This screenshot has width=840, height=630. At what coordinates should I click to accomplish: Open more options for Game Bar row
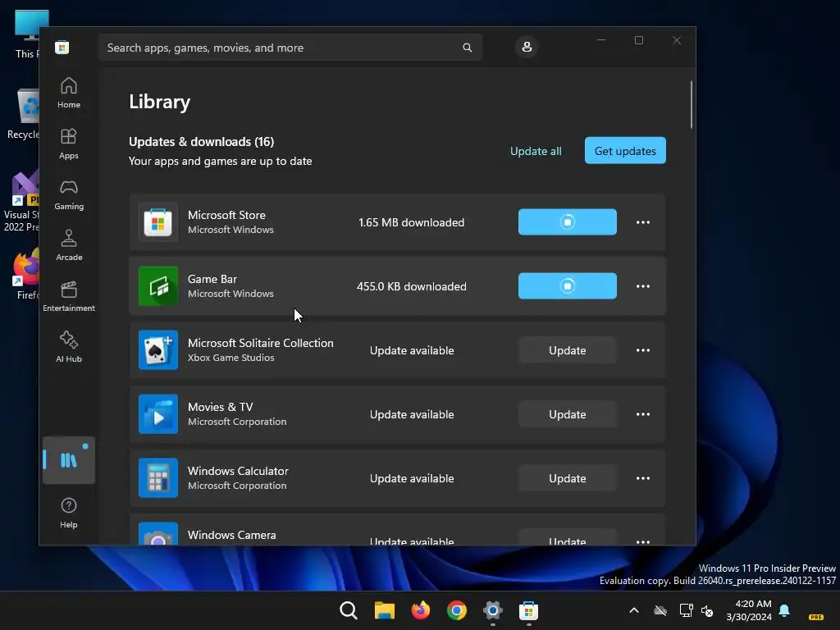click(x=643, y=286)
